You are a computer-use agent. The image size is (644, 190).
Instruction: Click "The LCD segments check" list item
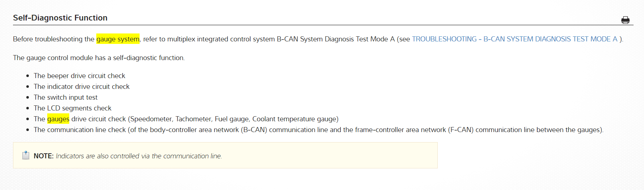72,108
